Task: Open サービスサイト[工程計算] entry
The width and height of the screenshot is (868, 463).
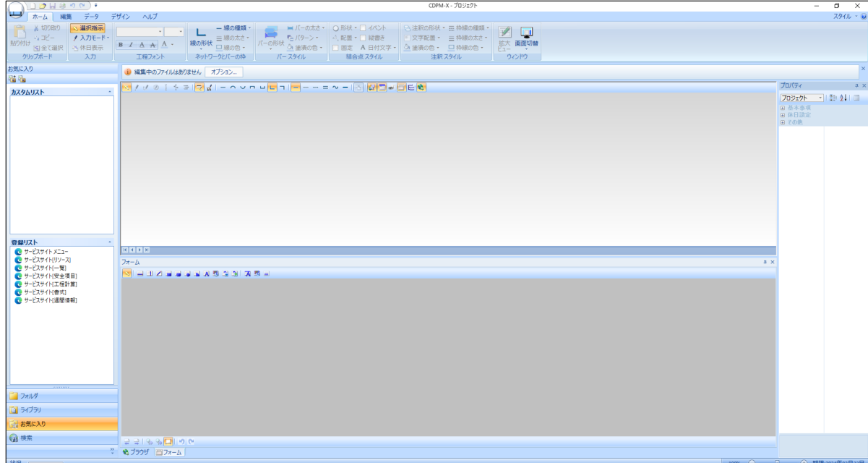Action: tap(45, 284)
